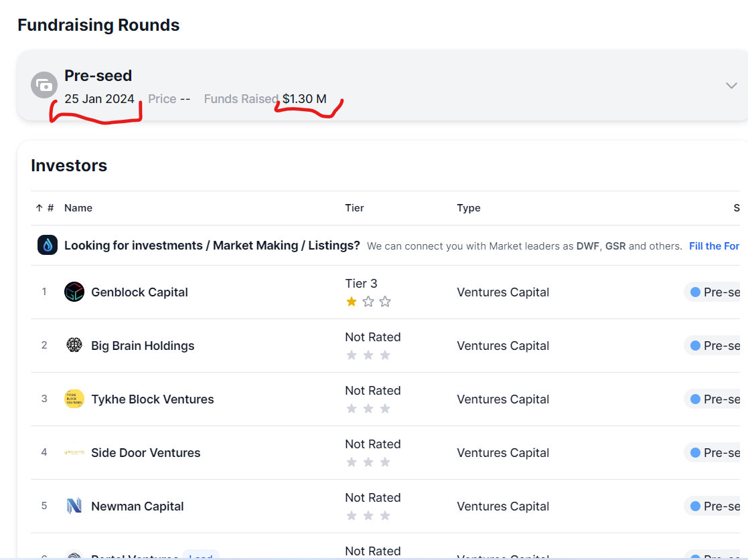Open the Fill the Form link
Image resolution: width=748 pixels, height=560 pixels.
714,246
